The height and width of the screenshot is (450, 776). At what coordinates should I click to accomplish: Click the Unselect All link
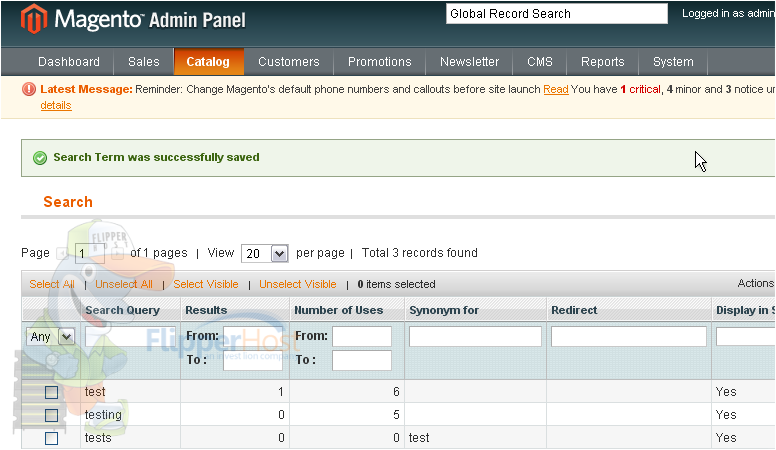click(124, 284)
